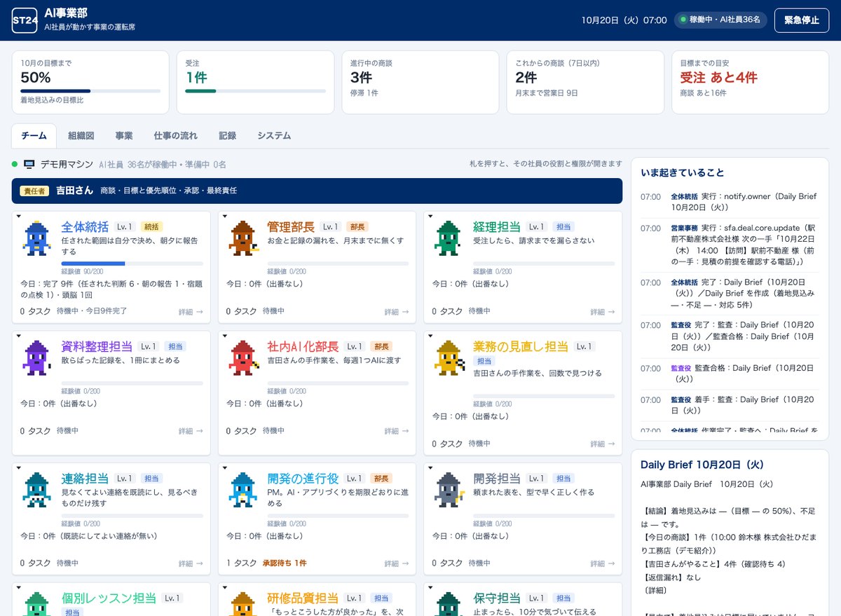Collapse the 連絡担当 card triangle
Image resolution: width=841 pixels, height=616 pixels.
pos(19,467)
